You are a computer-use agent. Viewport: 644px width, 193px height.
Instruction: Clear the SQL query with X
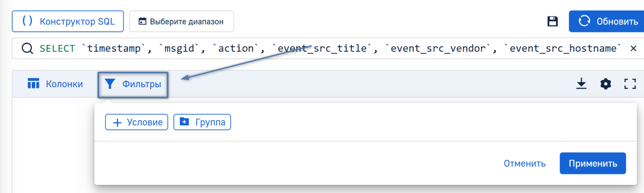coord(633,49)
